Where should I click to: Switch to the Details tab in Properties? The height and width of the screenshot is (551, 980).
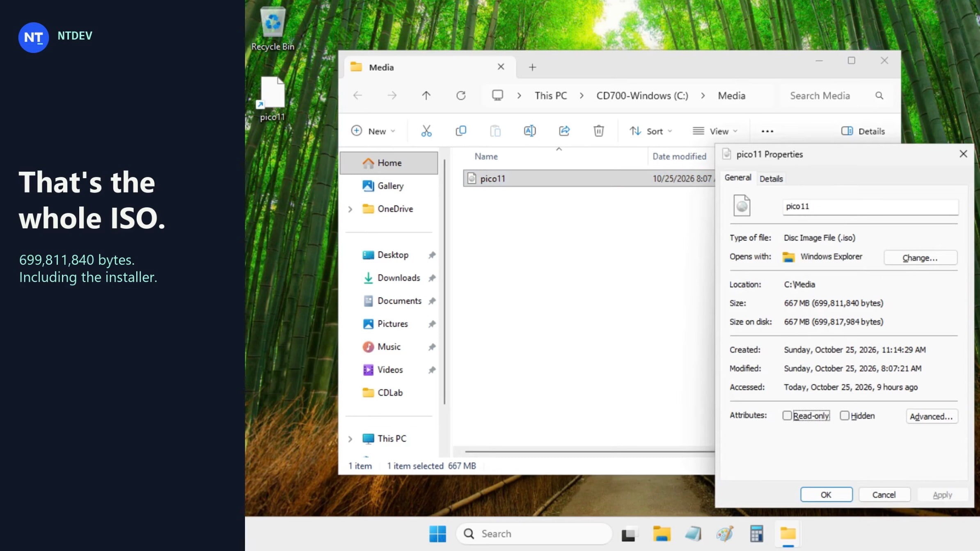771,179
